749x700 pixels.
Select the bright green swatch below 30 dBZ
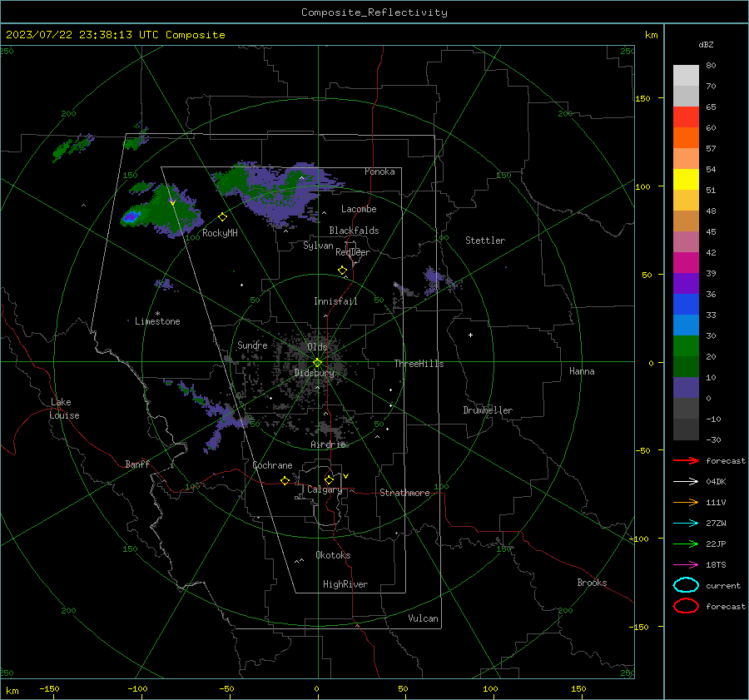pyautogui.click(x=686, y=346)
